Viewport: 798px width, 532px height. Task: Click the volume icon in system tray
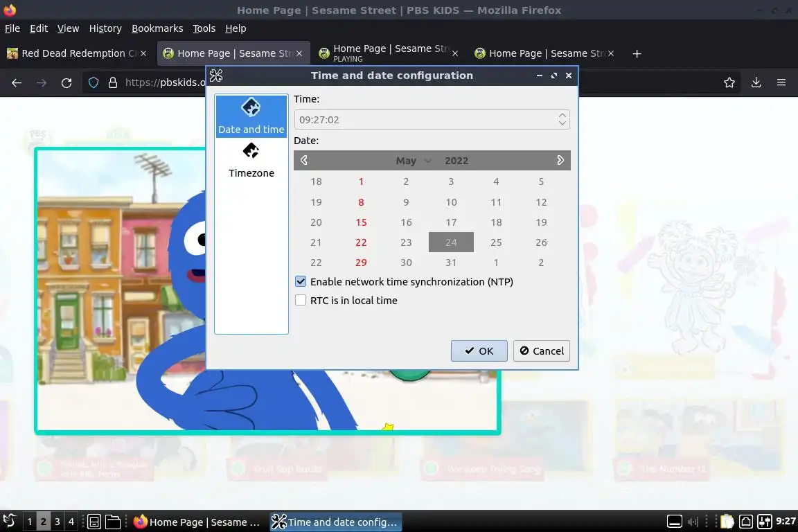pos(693,522)
